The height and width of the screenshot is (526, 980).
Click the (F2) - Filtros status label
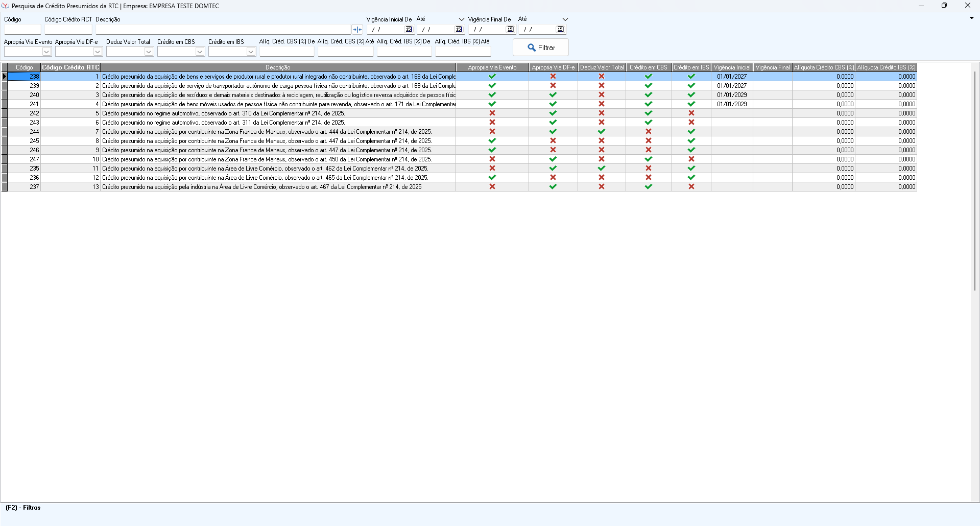pos(23,508)
